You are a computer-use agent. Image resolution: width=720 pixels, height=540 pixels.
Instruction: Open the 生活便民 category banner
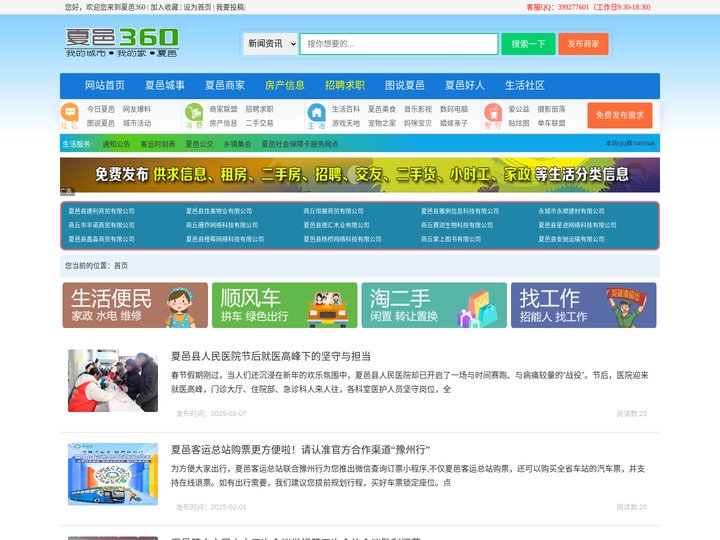pyautogui.click(x=135, y=305)
